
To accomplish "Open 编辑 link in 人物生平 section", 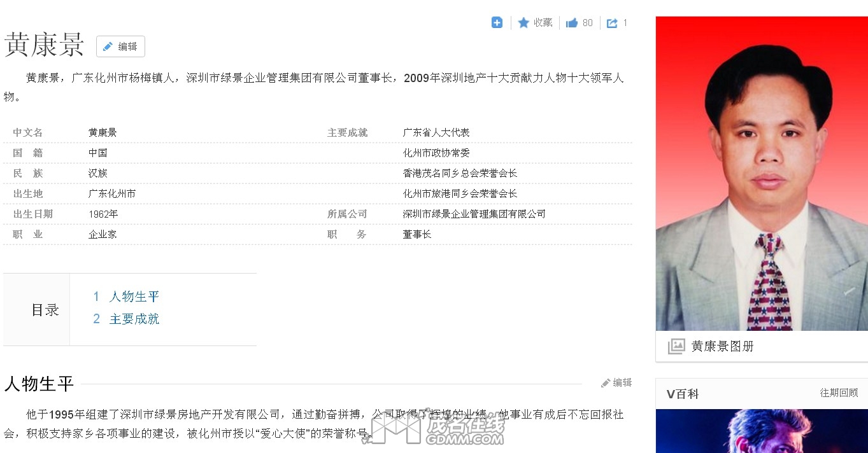I will 616,383.
